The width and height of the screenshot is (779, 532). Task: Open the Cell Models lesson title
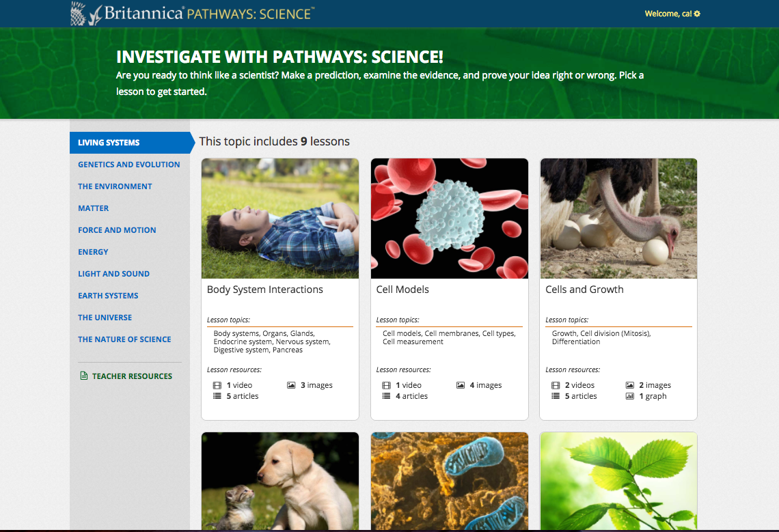(402, 290)
